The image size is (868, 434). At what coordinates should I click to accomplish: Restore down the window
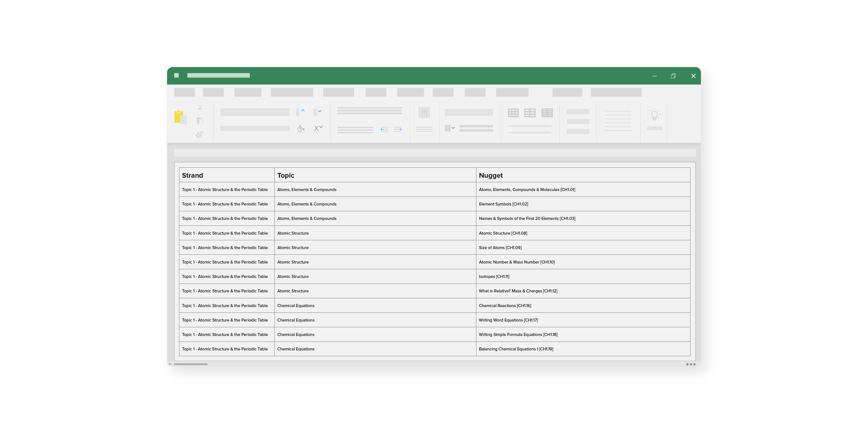click(673, 76)
